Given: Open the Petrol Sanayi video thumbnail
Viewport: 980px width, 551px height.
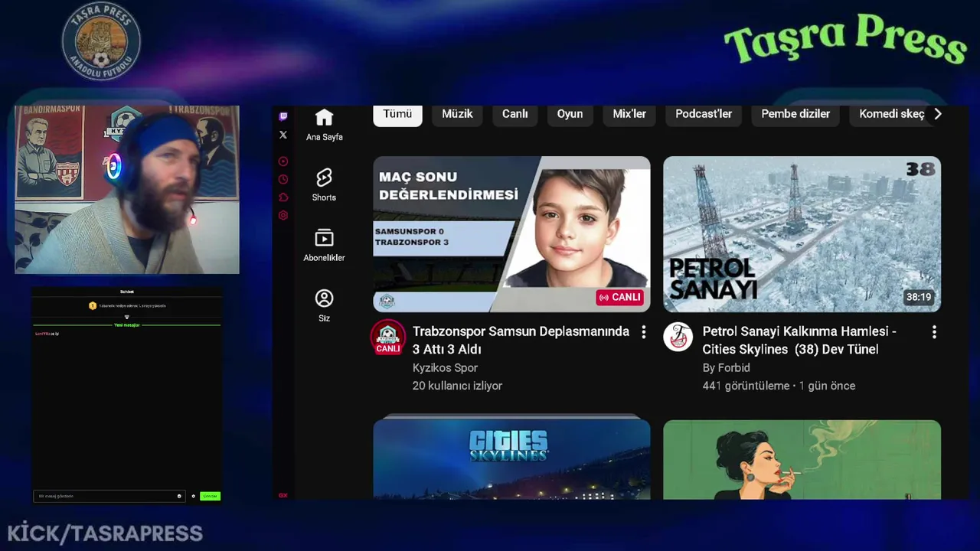Looking at the screenshot, I should (x=802, y=234).
